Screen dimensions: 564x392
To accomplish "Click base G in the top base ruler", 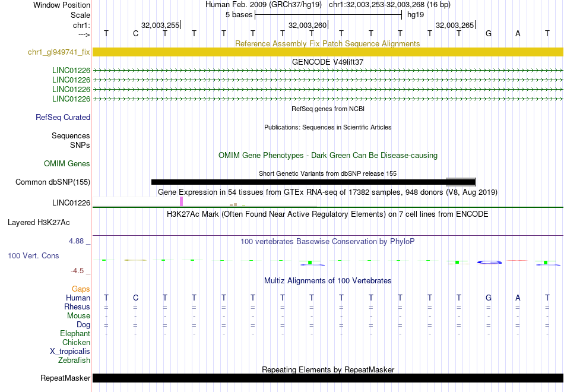I will point(489,33).
